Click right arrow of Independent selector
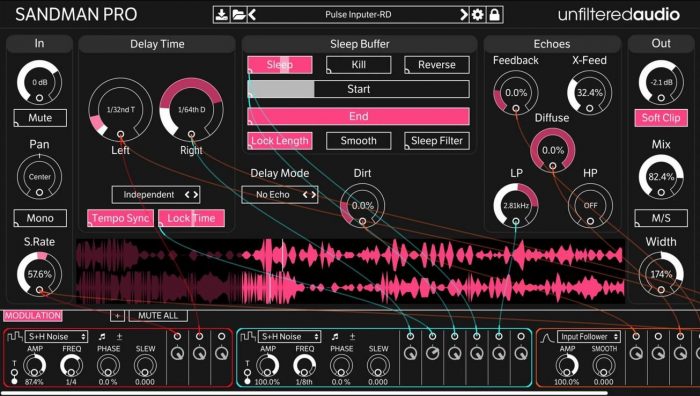The width and height of the screenshot is (700, 396). point(195,195)
